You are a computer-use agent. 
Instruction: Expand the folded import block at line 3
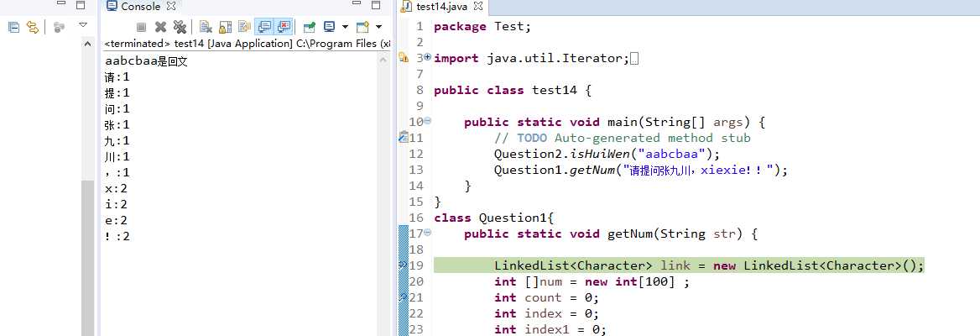pyautogui.click(x=428, y=57)
